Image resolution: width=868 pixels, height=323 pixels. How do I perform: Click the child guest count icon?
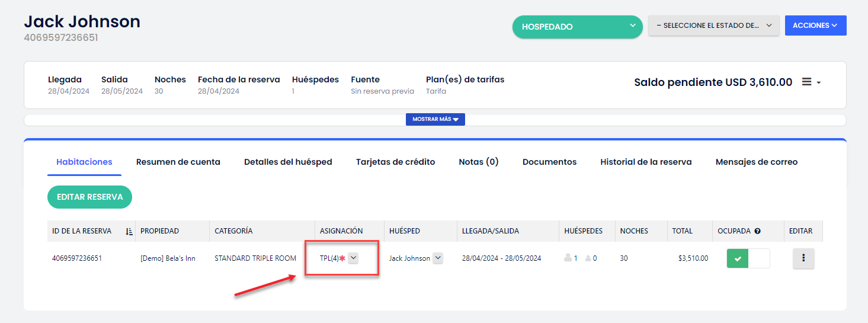point(588,258)
